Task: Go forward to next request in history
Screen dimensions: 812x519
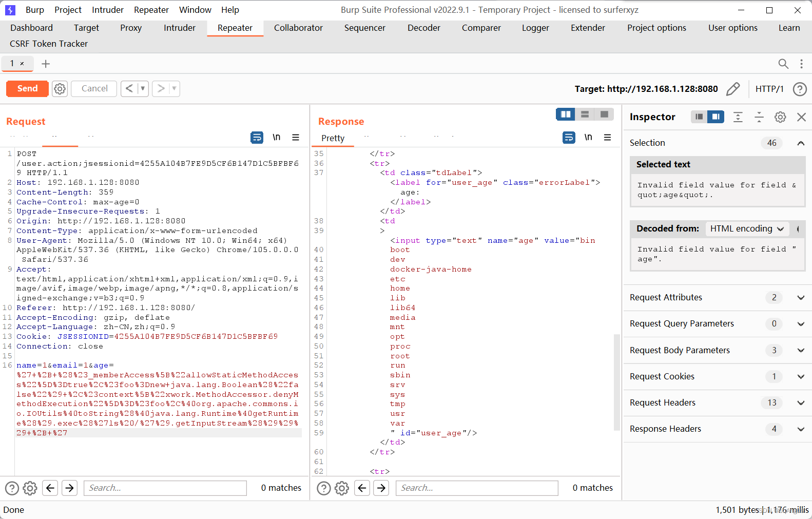Action: pos(161,89)
